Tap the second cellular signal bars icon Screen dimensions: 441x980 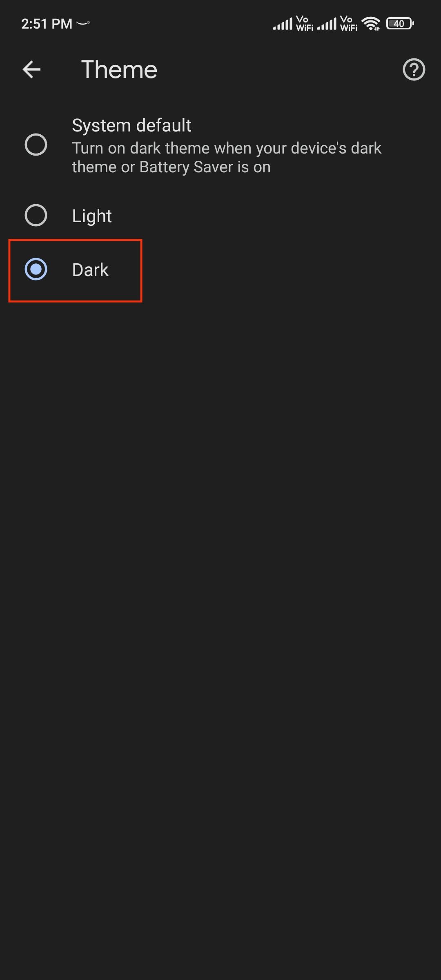click(x=327, y=24)
